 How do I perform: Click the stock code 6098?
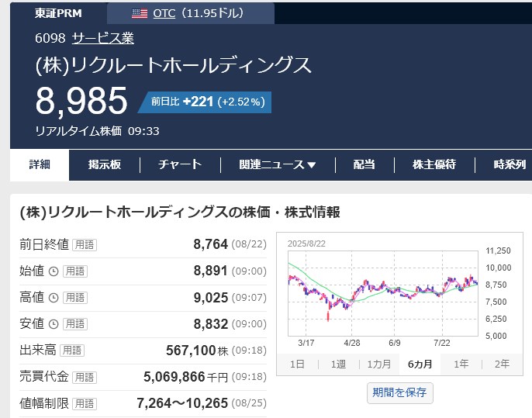pos(50,38)
